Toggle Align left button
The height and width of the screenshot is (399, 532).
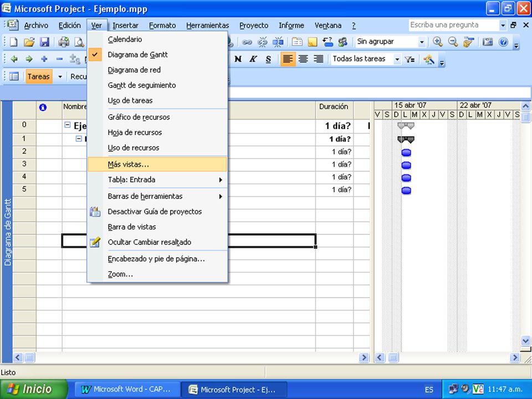point(288,59)
